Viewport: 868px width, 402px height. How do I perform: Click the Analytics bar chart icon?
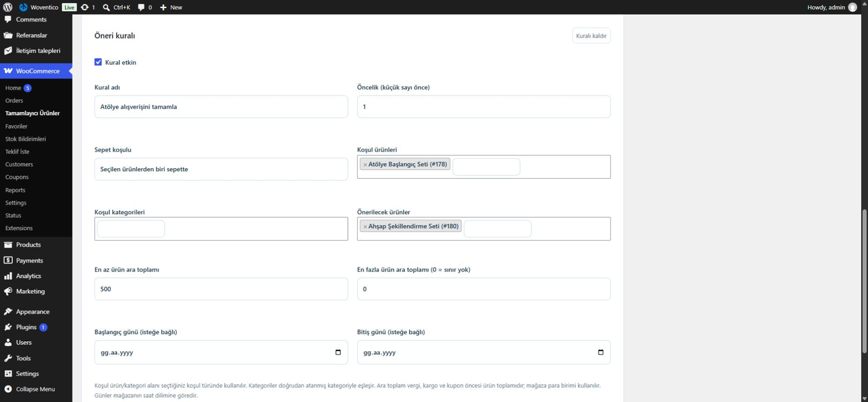pyautogui.click(x=8, y=276)
